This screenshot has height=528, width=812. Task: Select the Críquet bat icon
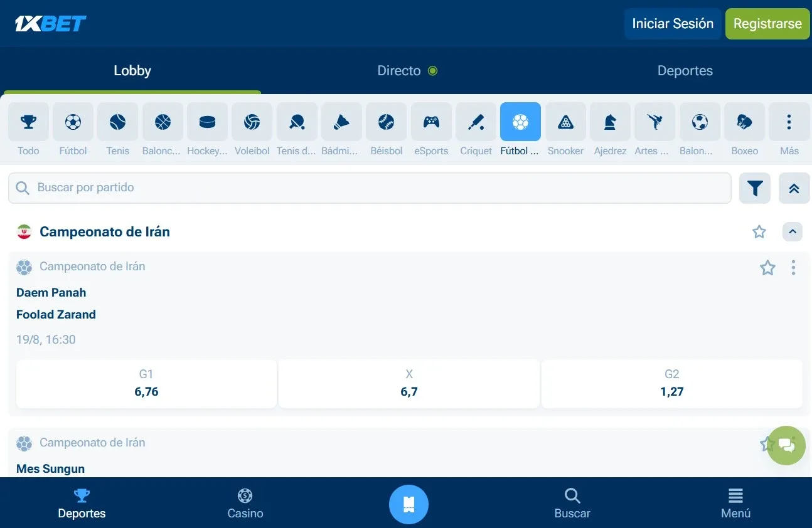[476, 122]
